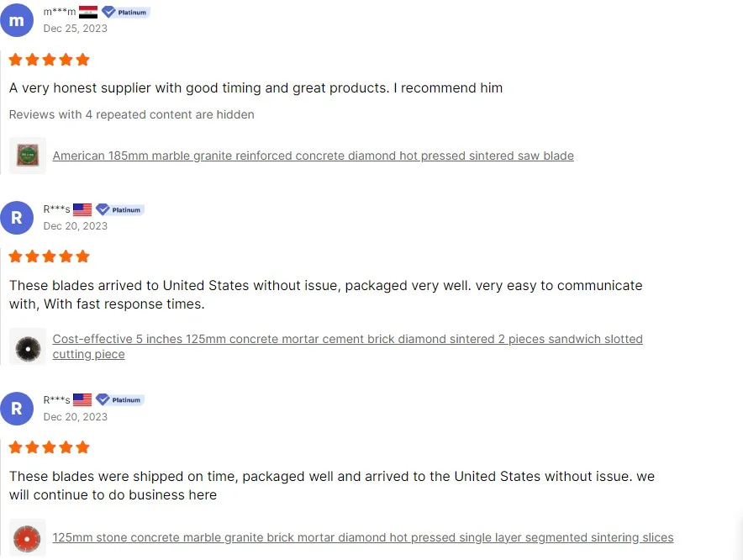743x560 pixels.
Task: Click the "R" avatar on the last review
Action: point(17,409)
